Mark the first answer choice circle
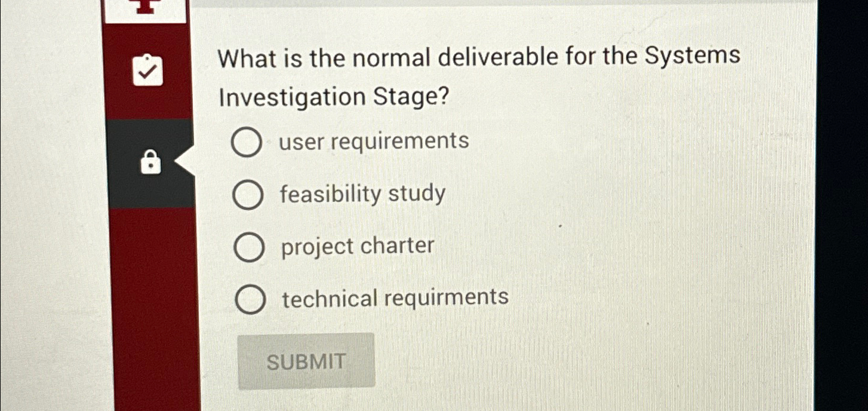Viewport: 868px width, 411px height. point(247,142)
